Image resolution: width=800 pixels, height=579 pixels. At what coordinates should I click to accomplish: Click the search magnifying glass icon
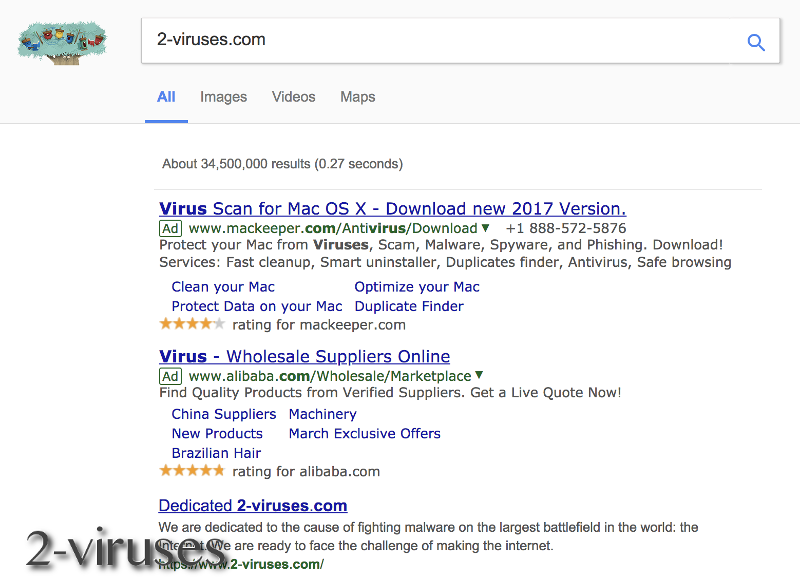(756, 42)
